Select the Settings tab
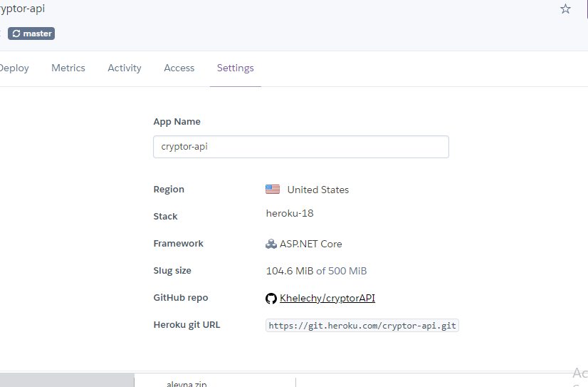The height and width of the screenshot is (387, 588). click(x=235, y=68)
